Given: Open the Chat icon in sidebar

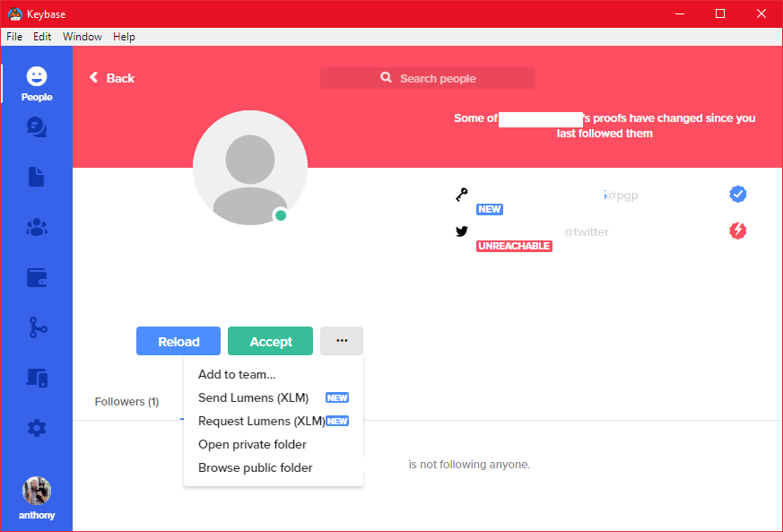Looking at the screenshot, I should [x=37, y=127].
